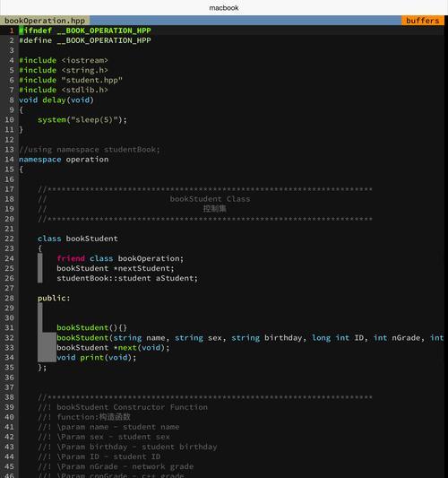Click the buffers label in tabline

pyautogui.click(x=422, y=21)
